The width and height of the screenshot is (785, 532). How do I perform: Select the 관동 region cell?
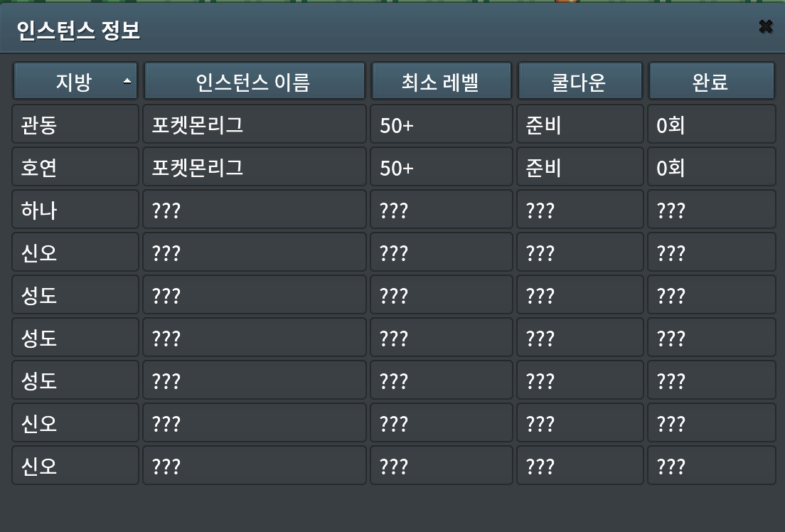[75, 125]
